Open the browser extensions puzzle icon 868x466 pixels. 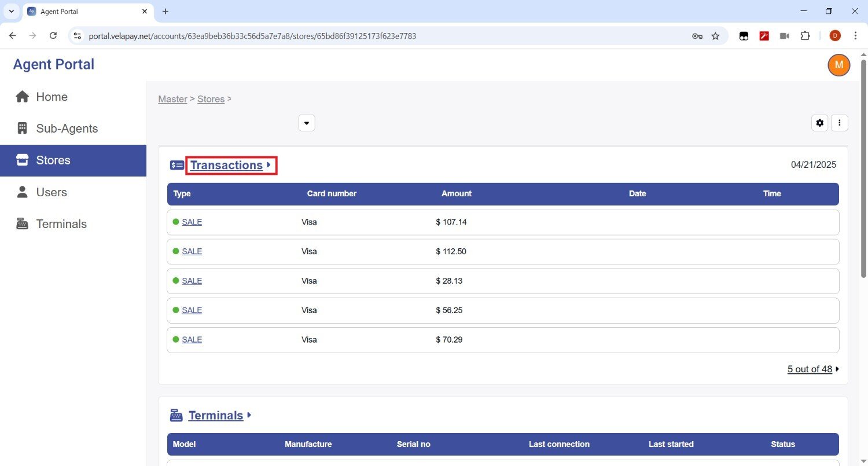point(805,36)
